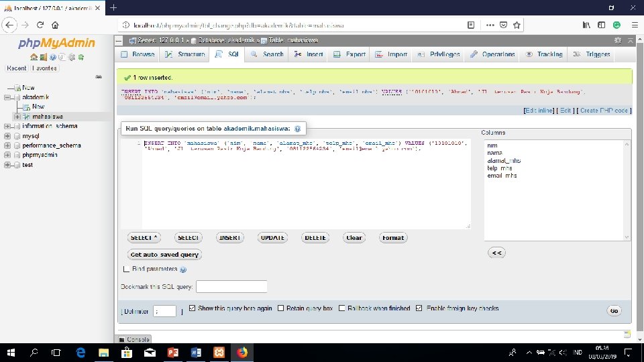Click the log out icon in sidebar
The height and width of the screenshot is (362, 644).
point(43,57)
